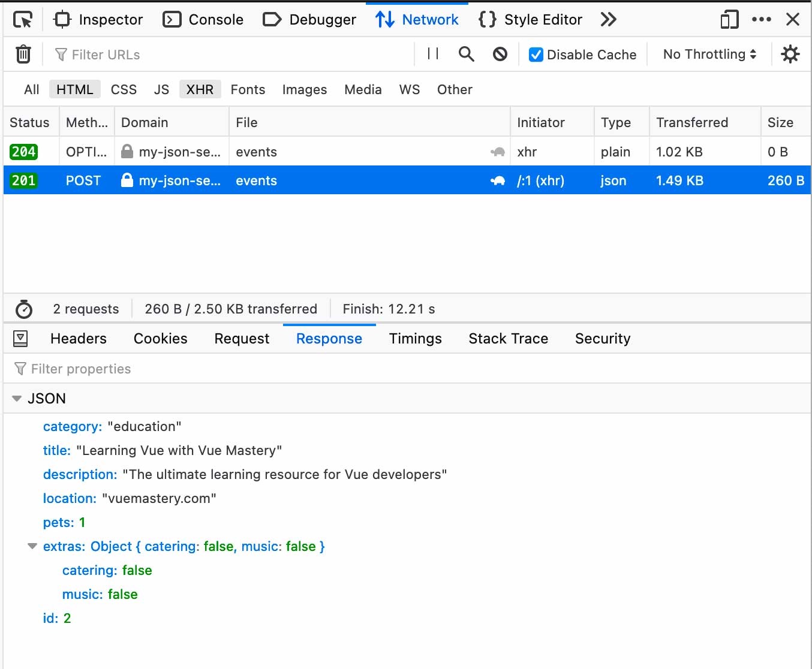The width and height of the screenshot is (812, 669).
Task: Open the Headers tab
Action: point(79,339)
